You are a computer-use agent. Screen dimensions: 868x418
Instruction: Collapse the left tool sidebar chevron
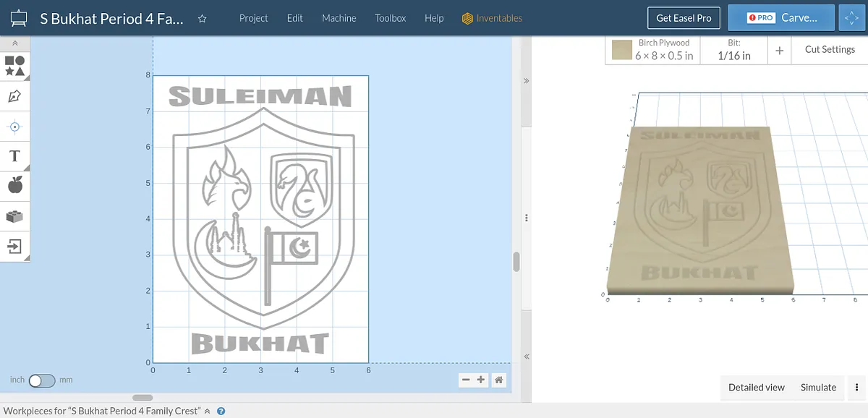(15, 44)
